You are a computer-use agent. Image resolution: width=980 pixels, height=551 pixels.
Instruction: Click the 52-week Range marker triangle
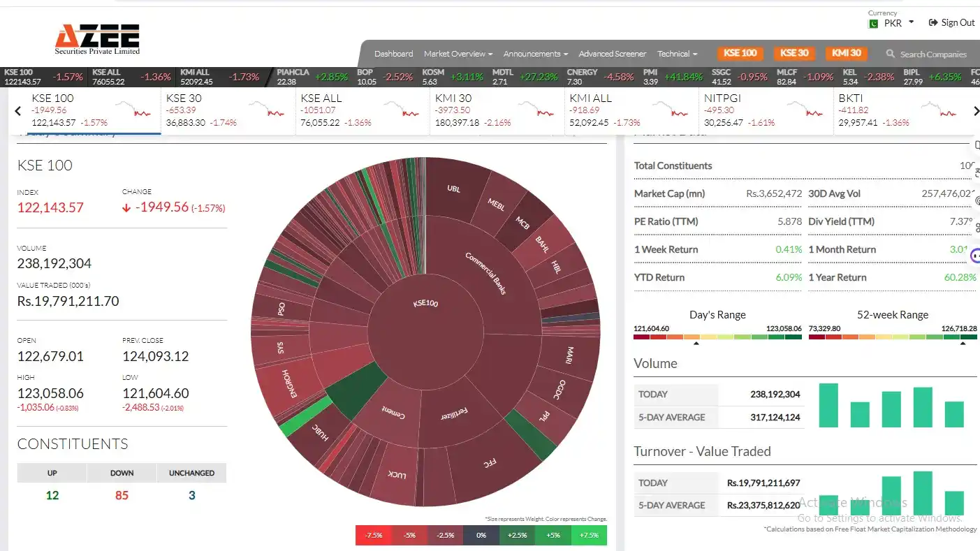point(963,343)
